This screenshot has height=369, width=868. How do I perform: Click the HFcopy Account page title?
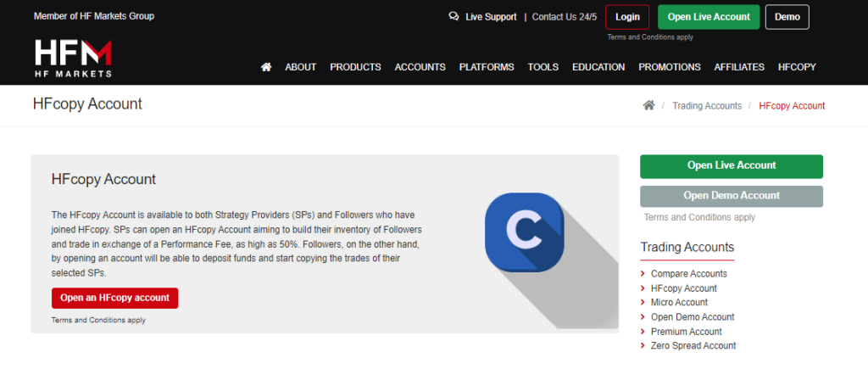coord(87,103)
